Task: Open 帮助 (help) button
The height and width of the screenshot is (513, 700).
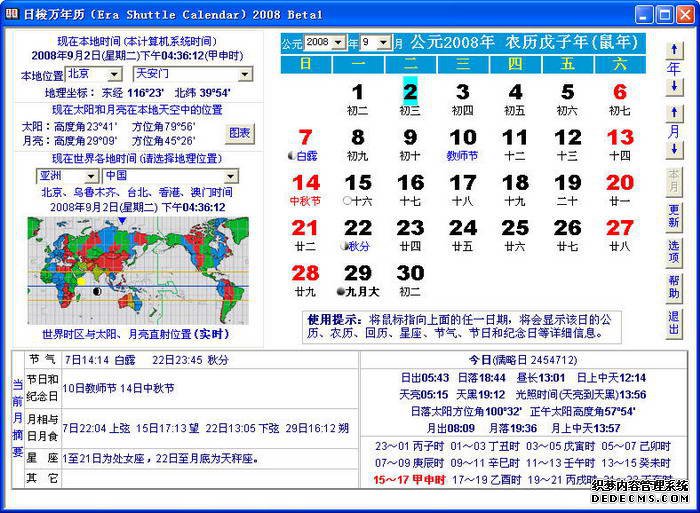Action: point(674,287)
